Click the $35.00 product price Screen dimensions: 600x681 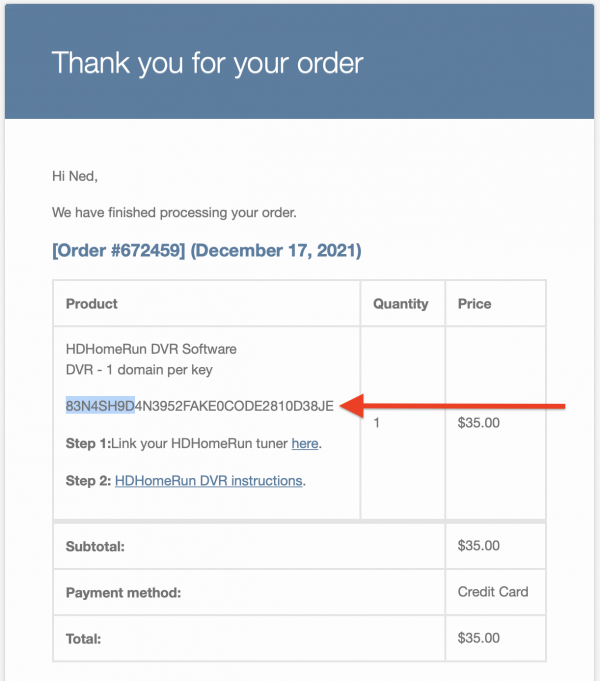click(478, 423)
